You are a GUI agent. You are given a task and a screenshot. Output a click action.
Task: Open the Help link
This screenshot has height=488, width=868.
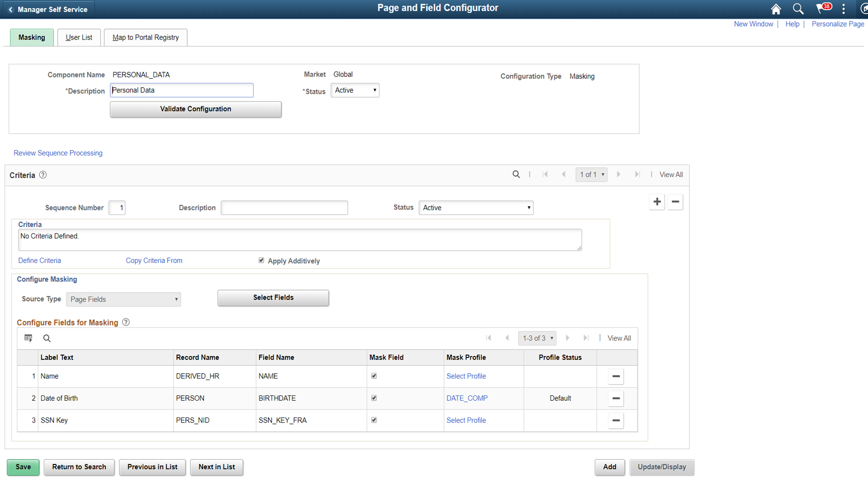(x=792, y=24)
